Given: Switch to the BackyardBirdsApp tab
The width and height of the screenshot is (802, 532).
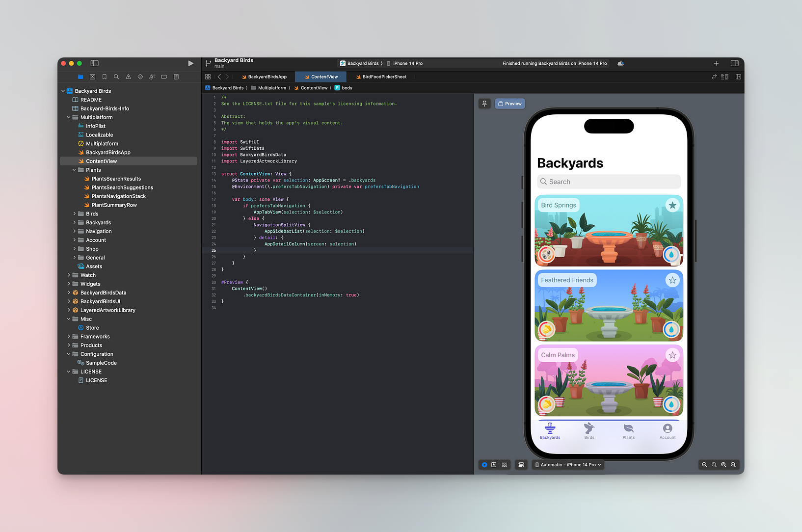Looking at the screenshot, I should [267, 77].
